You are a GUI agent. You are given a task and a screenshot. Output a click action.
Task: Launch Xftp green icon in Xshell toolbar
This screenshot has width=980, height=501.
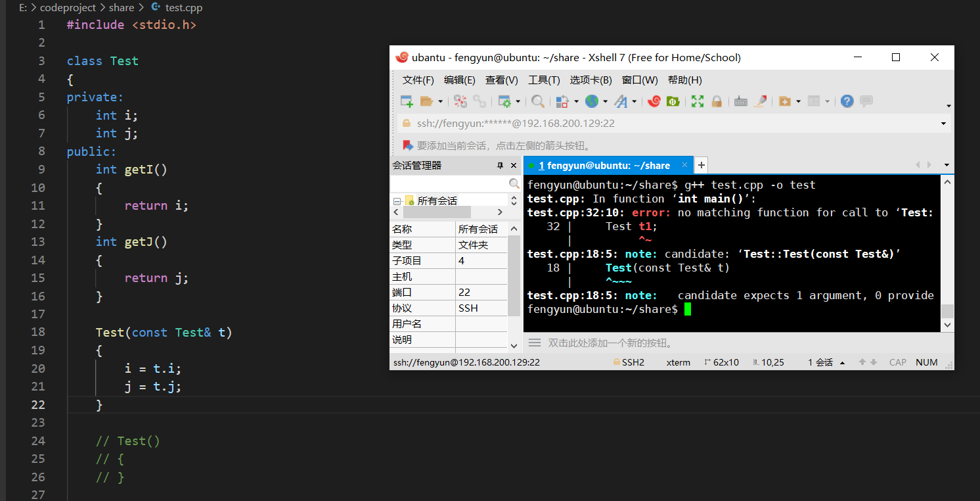tap(673, 101)
